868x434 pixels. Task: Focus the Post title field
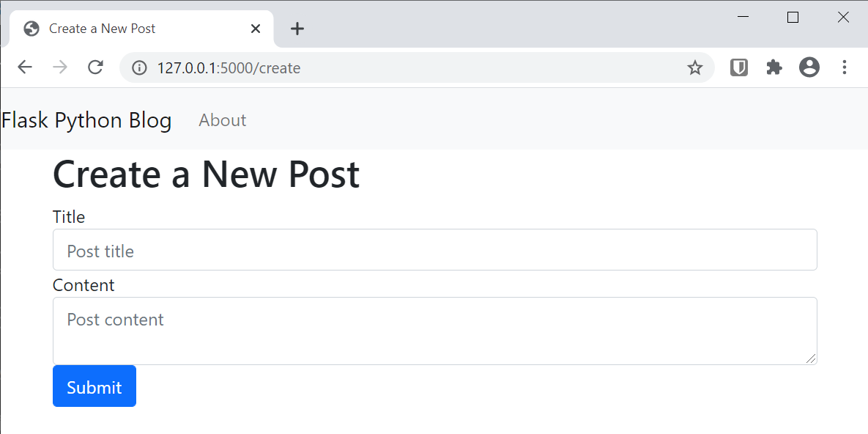pos(434,250)
